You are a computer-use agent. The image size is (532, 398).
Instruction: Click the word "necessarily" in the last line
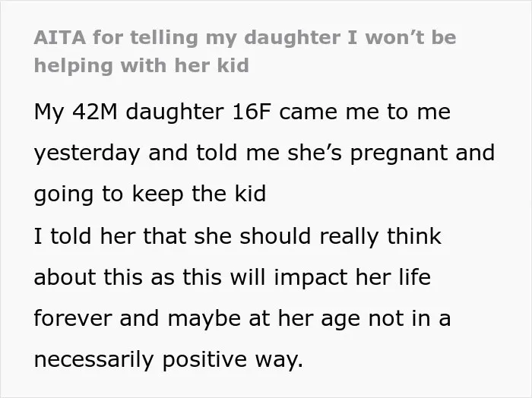[94, 360]
